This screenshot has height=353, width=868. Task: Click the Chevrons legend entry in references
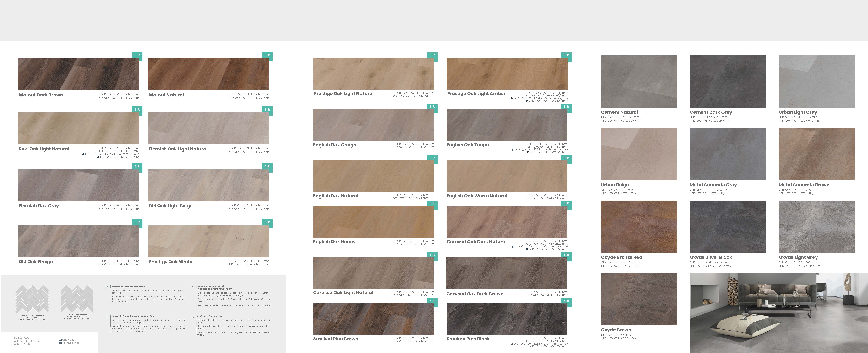[67, 340]
